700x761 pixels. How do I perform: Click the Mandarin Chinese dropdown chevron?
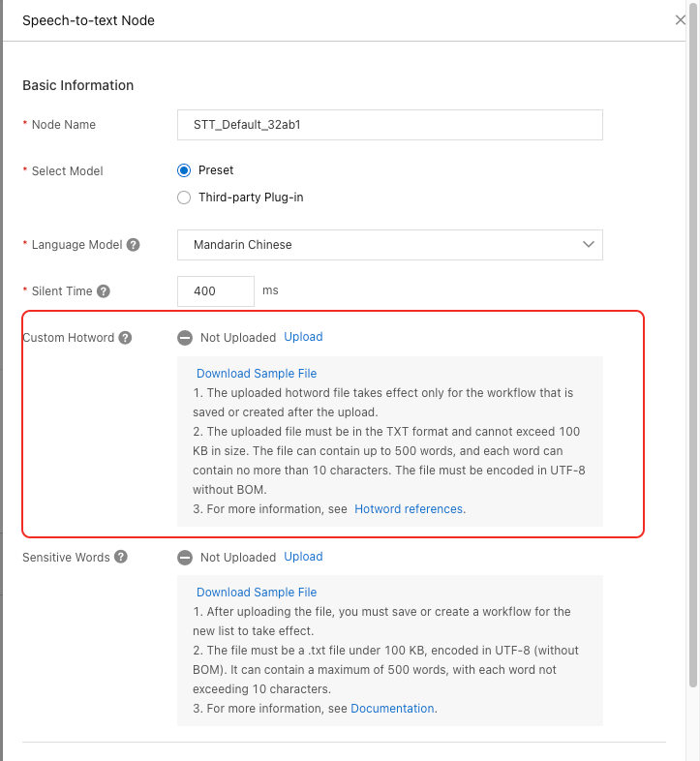point(589,245)
